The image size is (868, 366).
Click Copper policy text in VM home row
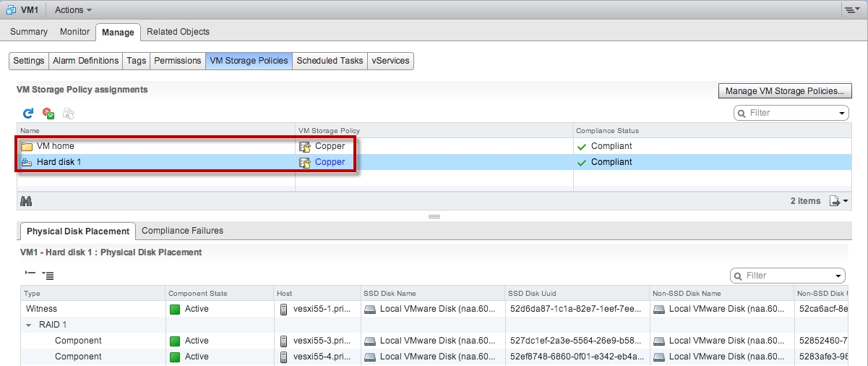[330, 146]
